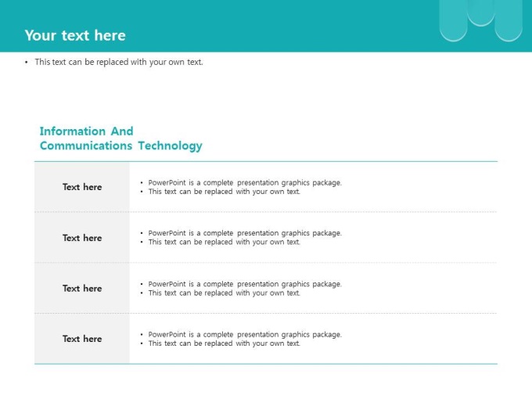This screenshot has height=399, width=532.
Task: Click the short middle rounded shape in the header
Action: 480,11
